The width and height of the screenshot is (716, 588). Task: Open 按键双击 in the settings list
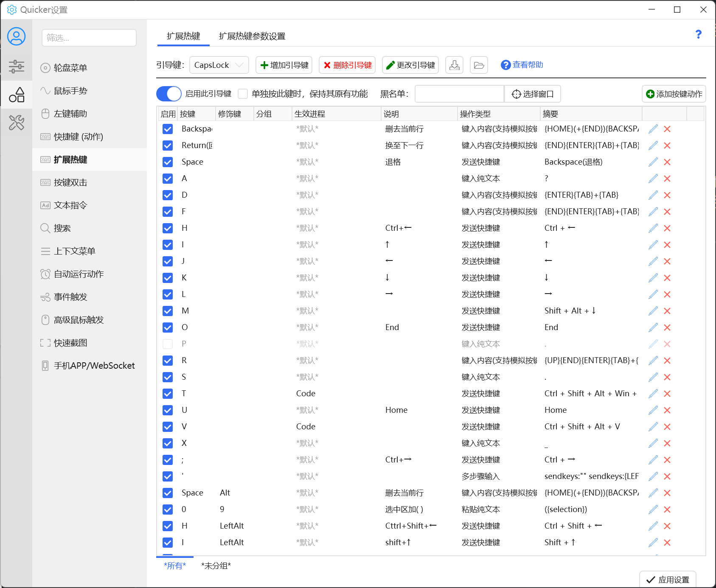[x=90, y=182]
